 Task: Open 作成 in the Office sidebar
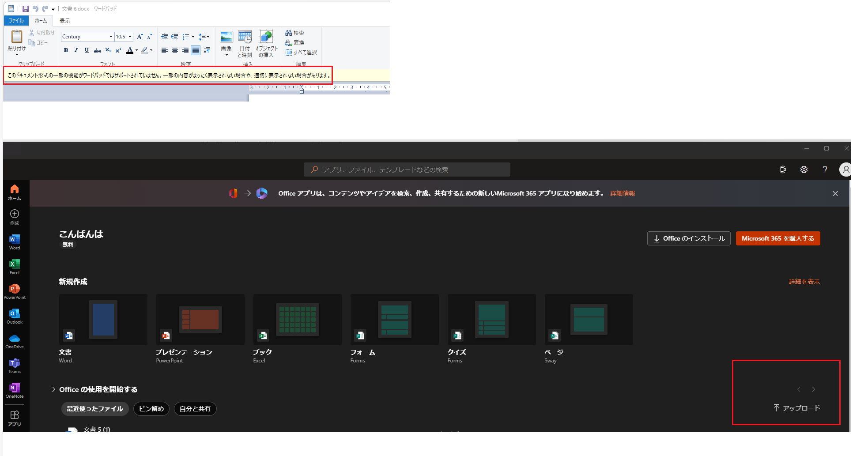click(15, 217)
